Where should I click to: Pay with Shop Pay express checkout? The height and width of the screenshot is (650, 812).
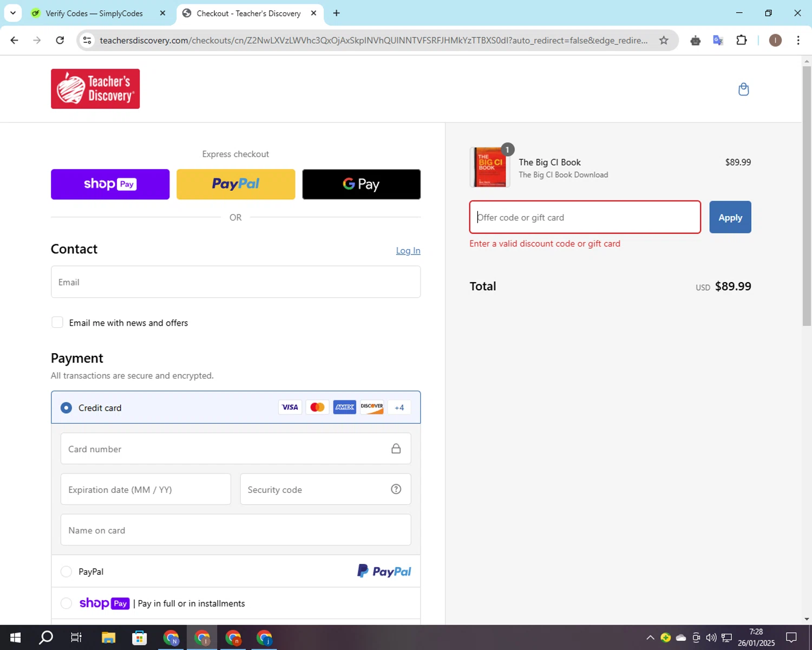[x=110, y=184]
